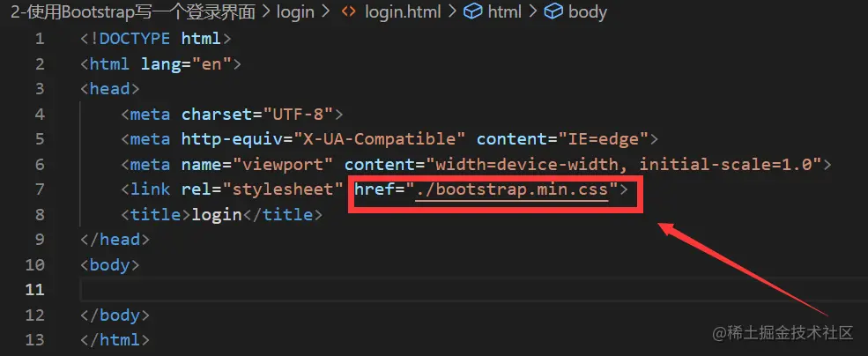The image size is (868, 356).
Task: Click the cube icon before body breadcrumb
Action: coord(553,11)
